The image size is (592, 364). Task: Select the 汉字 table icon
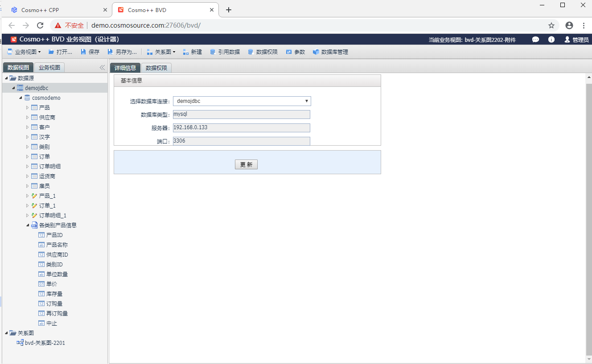34,137
